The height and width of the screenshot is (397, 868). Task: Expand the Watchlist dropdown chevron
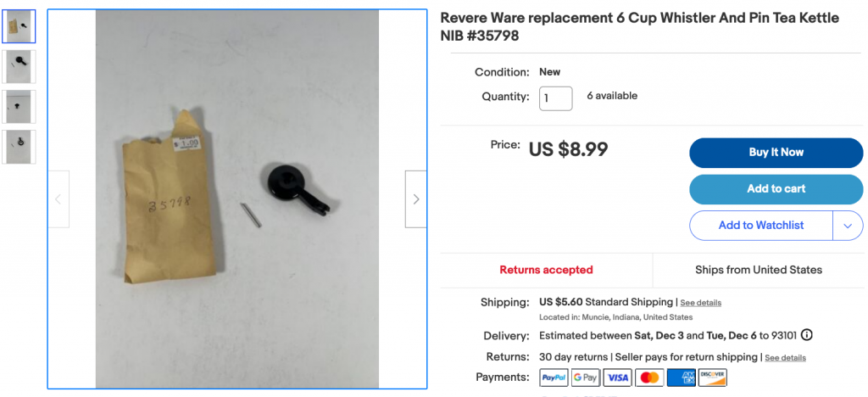[x=848, y=226]
